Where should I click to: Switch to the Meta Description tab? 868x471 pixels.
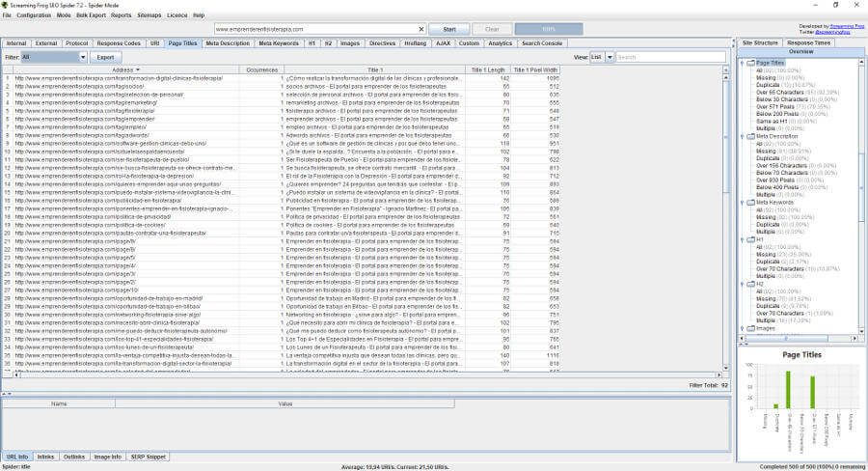pyautogui.click(x=228, y=43)
